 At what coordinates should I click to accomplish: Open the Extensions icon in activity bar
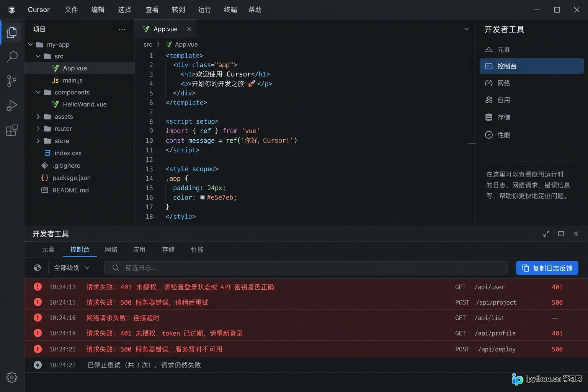coord(12,130)
